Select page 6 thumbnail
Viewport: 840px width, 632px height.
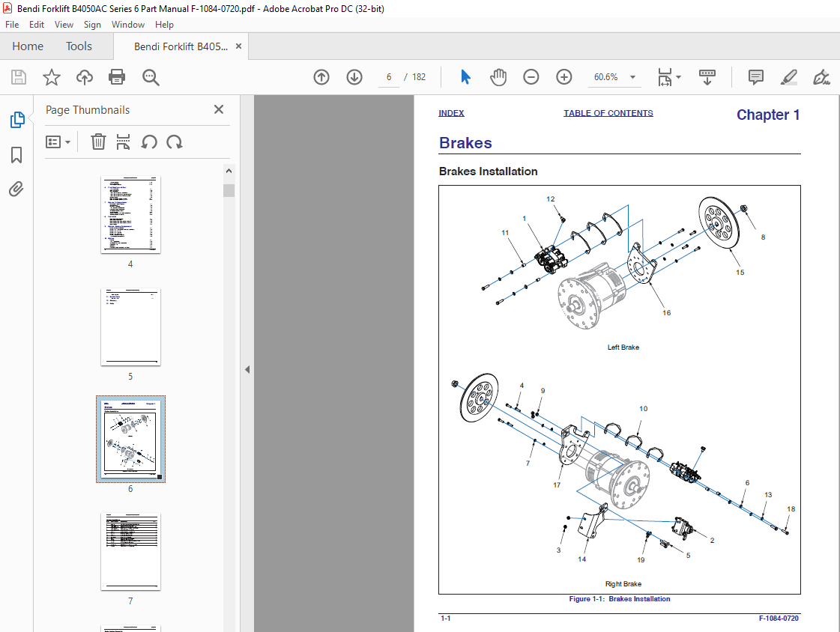[x=130, y=439]
